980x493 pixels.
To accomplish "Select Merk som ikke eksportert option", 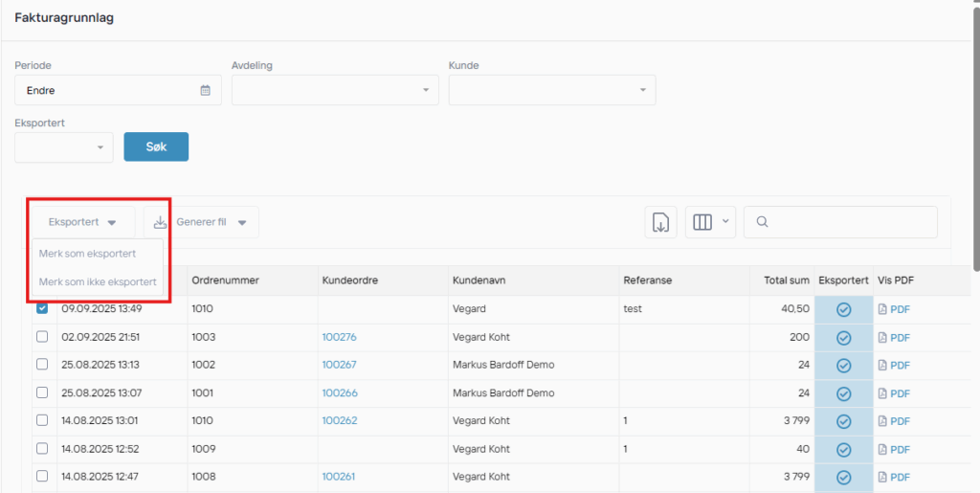I will pos(98,281).
